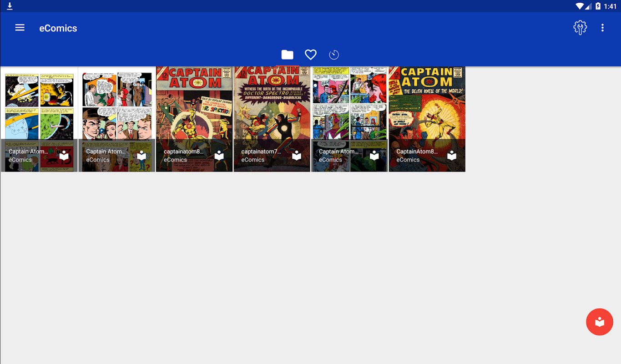The width and height of the screenshot is (621, 364).
Task: Open the wrench gear settings icon
Action: tap(580, 28)
